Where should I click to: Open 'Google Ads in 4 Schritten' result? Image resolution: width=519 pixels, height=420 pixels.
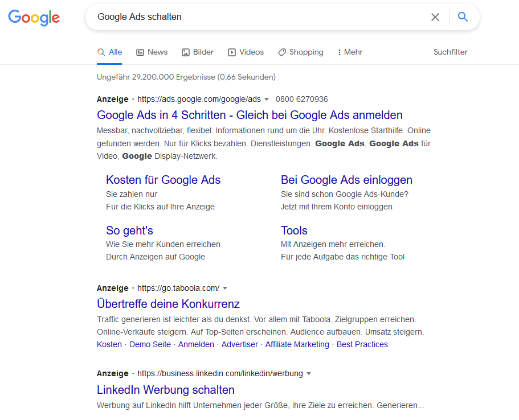coord(250,115)
